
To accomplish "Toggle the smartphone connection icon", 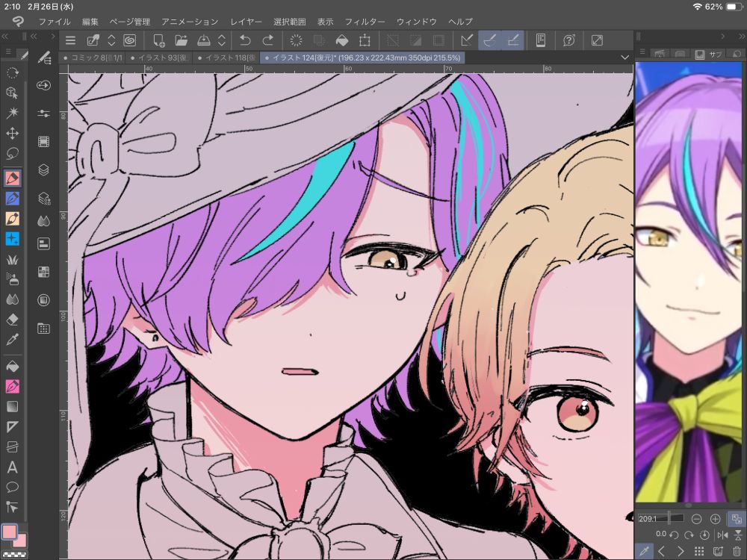I will [x=541, y=40].
